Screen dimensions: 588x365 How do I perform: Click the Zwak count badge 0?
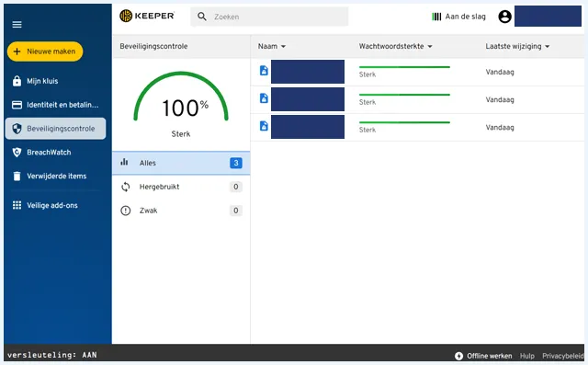pyautogui.click(x=236, y=211)
